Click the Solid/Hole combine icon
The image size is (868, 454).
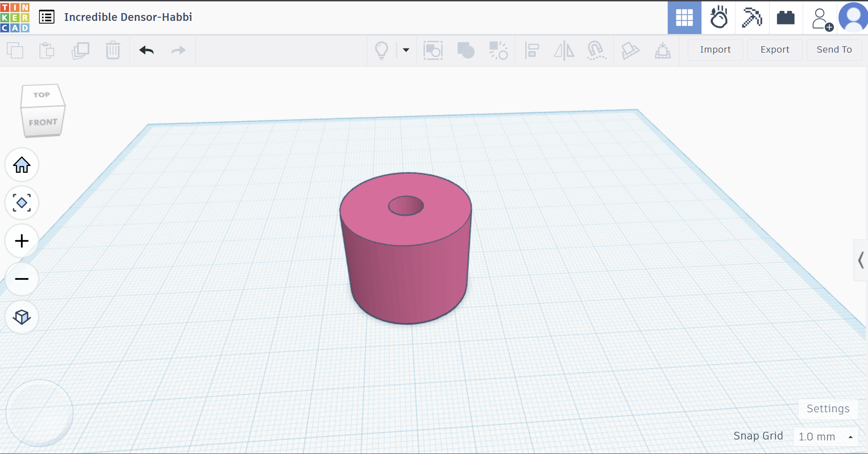pos(466,50)
